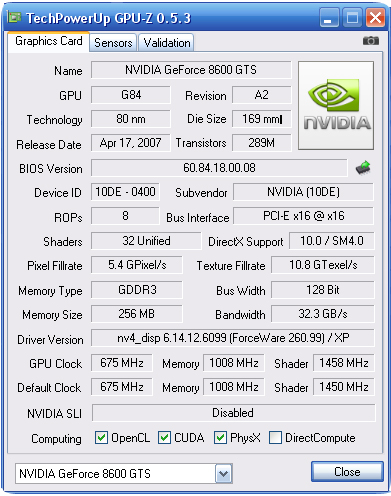Click the GPU-Z title bar app icon

click(x=14, y=17)
